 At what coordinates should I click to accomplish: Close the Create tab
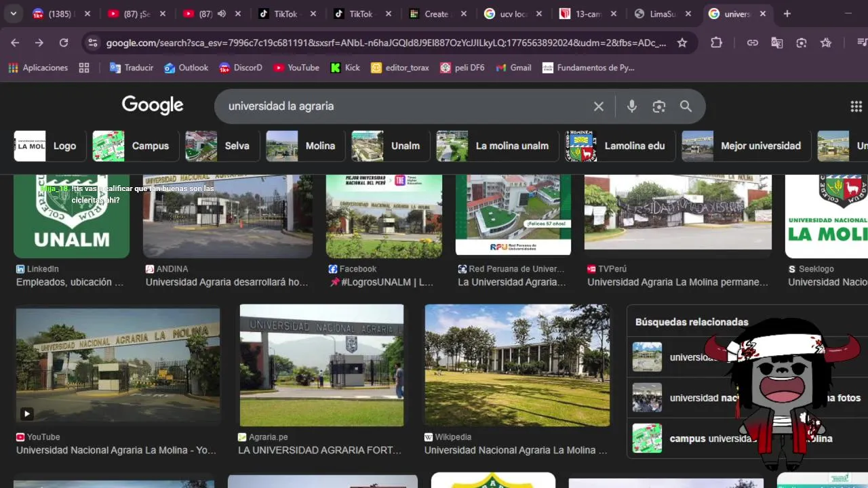coord(463,14)
